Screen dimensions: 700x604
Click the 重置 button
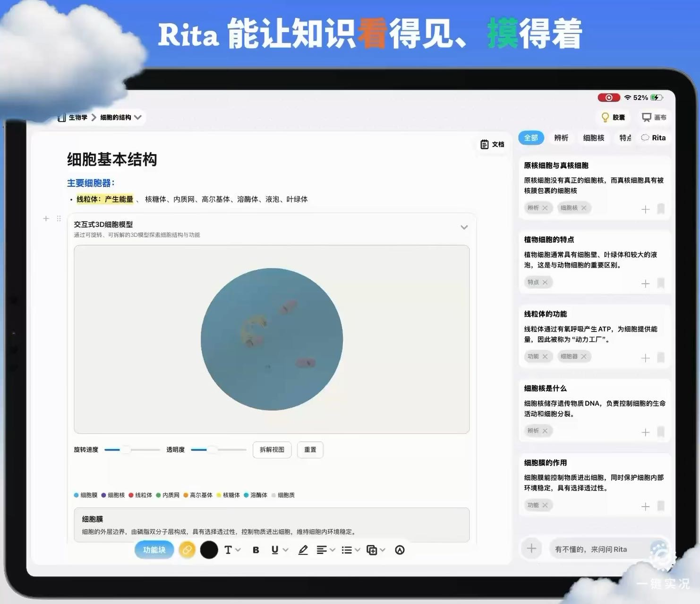click(x=310, y=449)
